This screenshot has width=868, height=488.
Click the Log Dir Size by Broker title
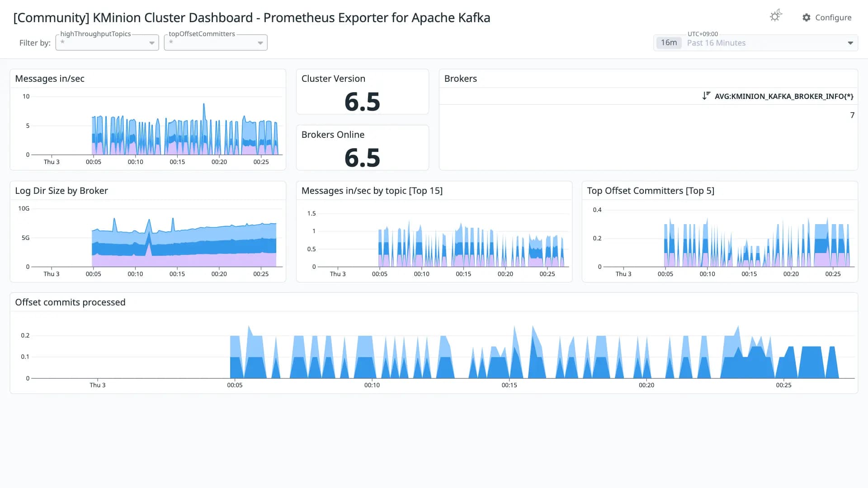point(61,191)
